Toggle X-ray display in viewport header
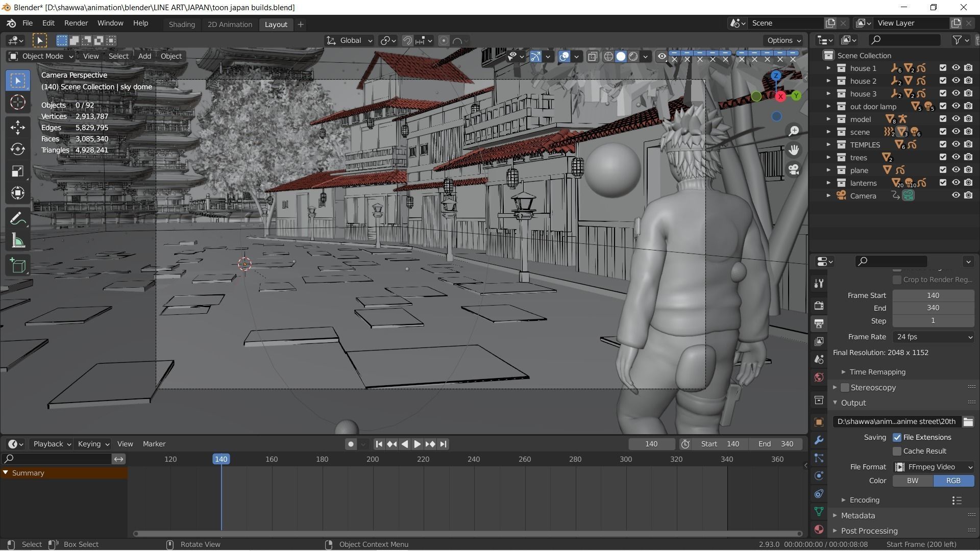 click(593, 57)
